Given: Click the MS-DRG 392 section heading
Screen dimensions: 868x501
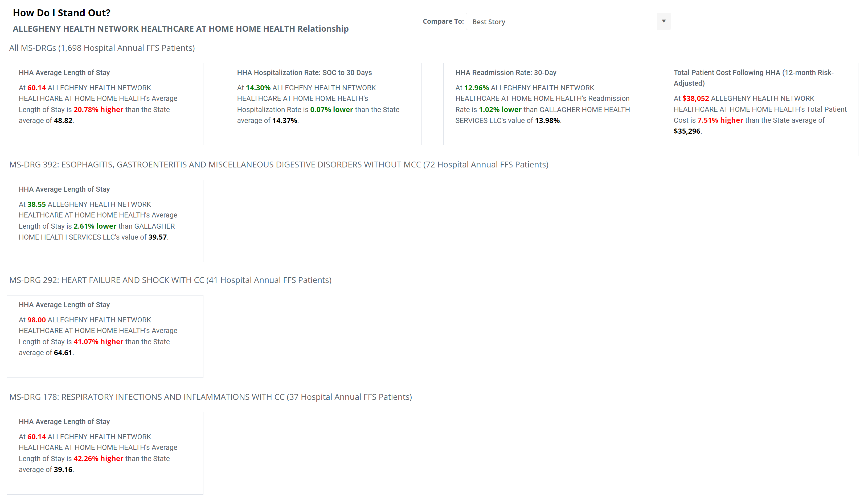Looking at the screenshot, I should click(x=279, y=165).
